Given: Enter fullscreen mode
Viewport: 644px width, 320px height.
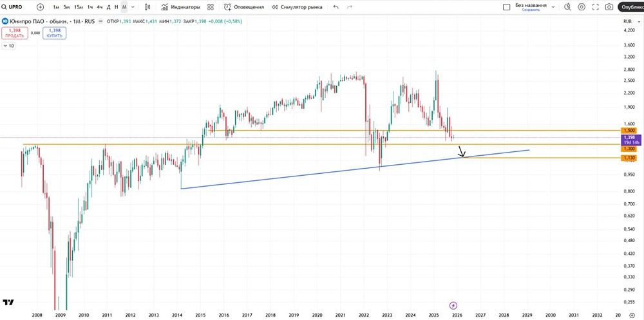Looking at the screenshot, I should [596, 7].
